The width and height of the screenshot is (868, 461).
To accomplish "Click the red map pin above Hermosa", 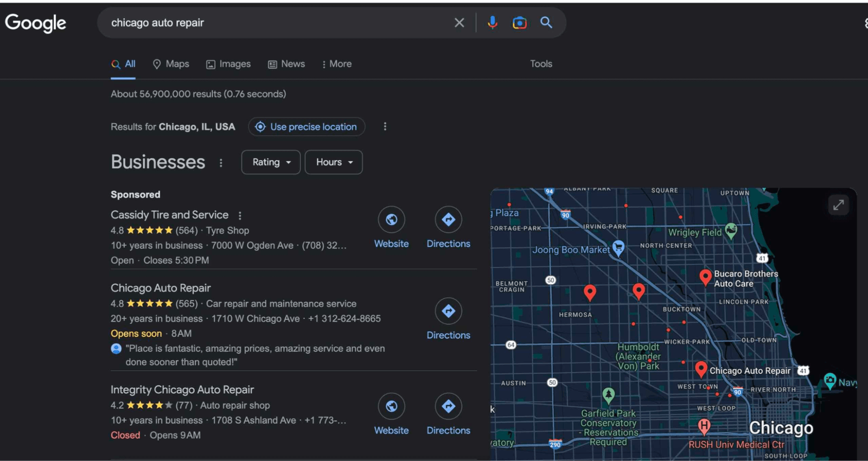I will click(x=590, y=293).
